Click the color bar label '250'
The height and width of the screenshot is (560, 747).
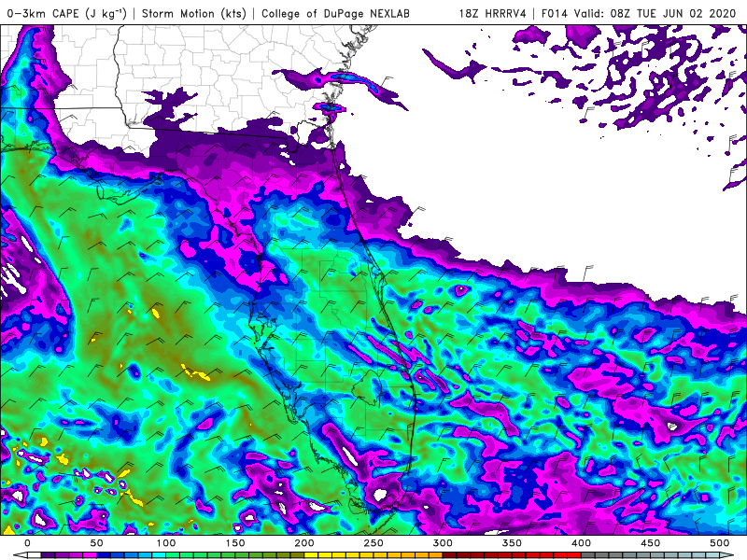[x=373, y=543]
